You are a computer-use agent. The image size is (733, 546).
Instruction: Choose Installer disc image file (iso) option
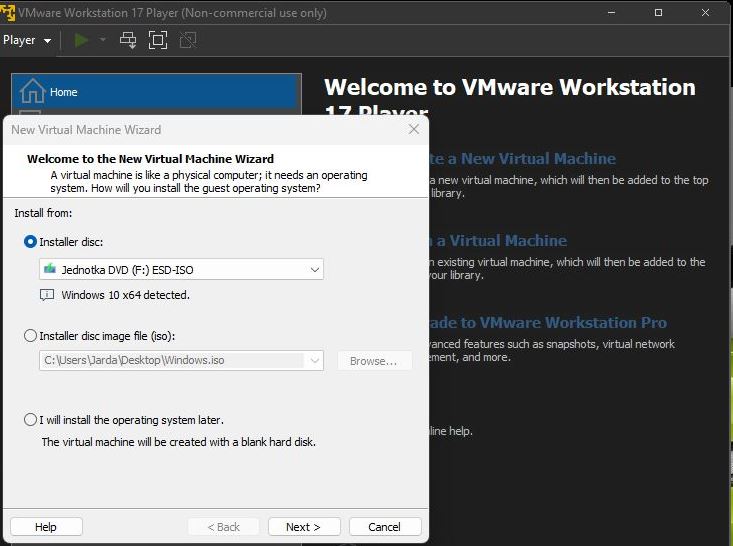[x=30, y=336]
